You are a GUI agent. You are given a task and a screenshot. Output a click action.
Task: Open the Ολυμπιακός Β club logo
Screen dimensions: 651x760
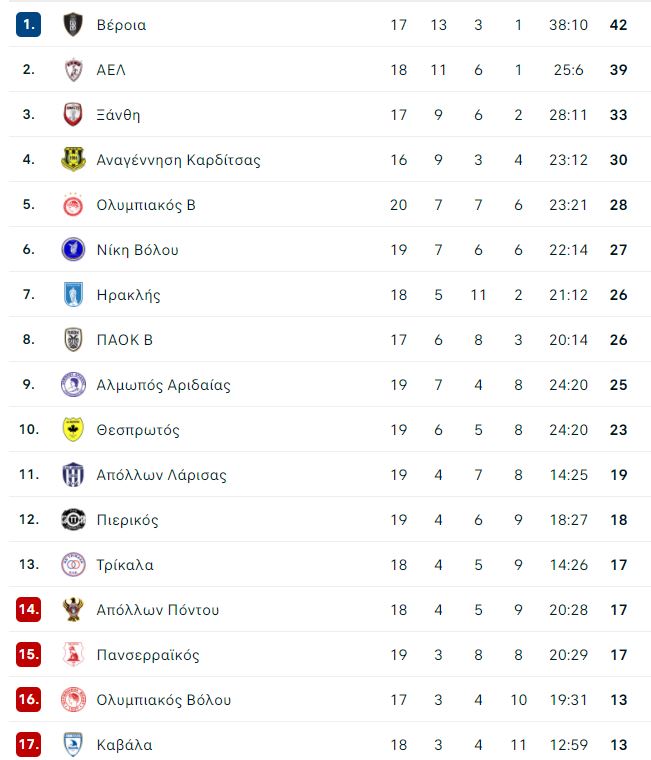click(73, 205)
